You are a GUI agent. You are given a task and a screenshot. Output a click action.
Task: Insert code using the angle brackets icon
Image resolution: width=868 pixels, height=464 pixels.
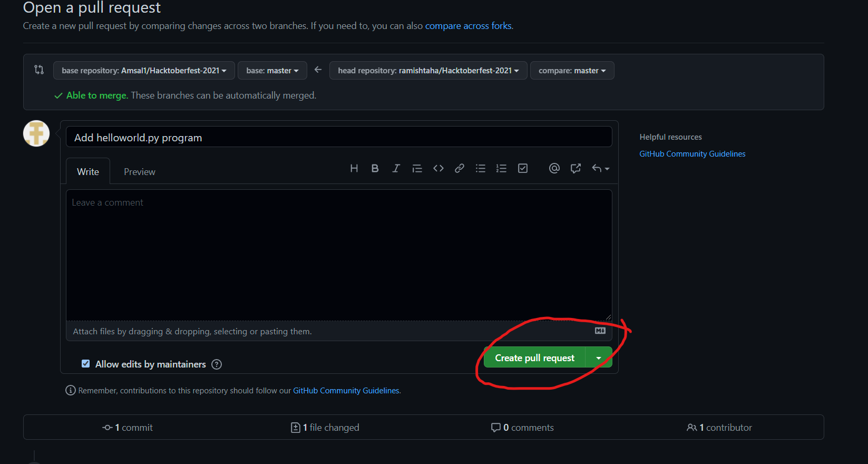click(438, 168)
